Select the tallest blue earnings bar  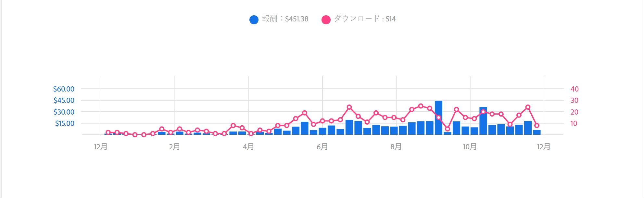coord(438,118)
